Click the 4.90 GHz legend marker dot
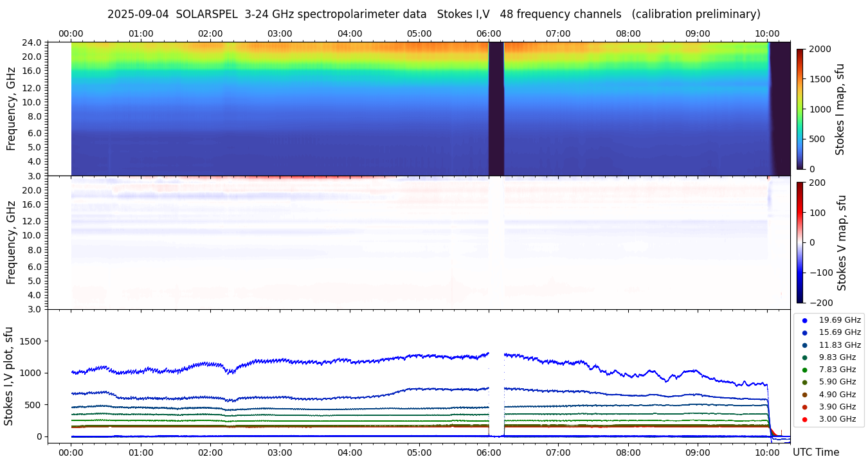 coord(804,395)
